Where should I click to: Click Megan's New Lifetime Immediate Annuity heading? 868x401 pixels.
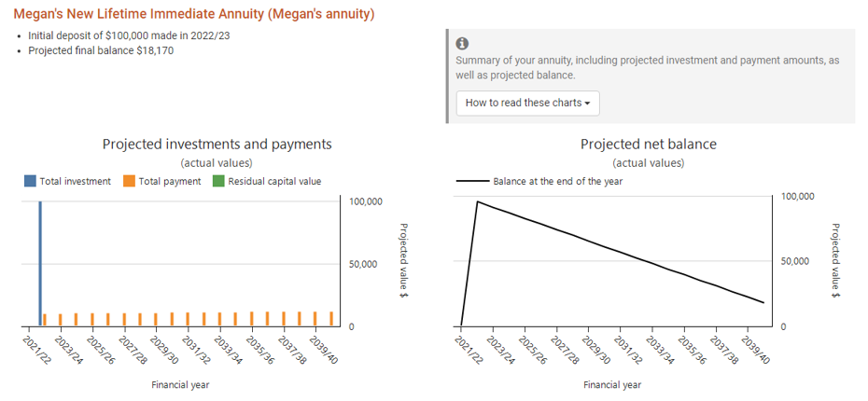(x=194, y=14)
